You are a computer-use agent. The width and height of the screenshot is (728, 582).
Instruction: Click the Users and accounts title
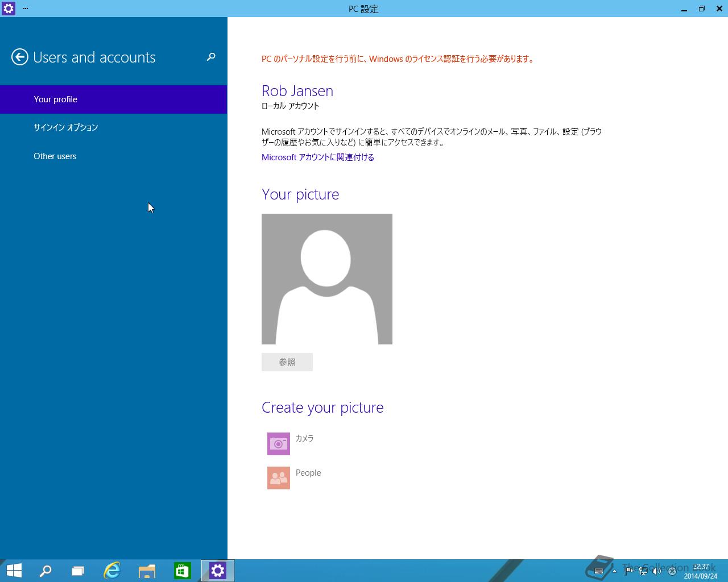pyautogui.click(x=94, y=57)
